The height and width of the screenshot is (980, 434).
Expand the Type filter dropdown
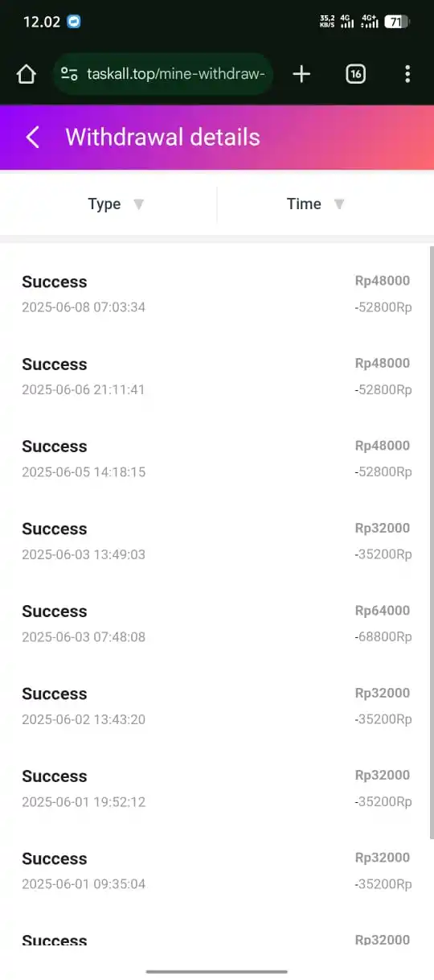[108, 204]
